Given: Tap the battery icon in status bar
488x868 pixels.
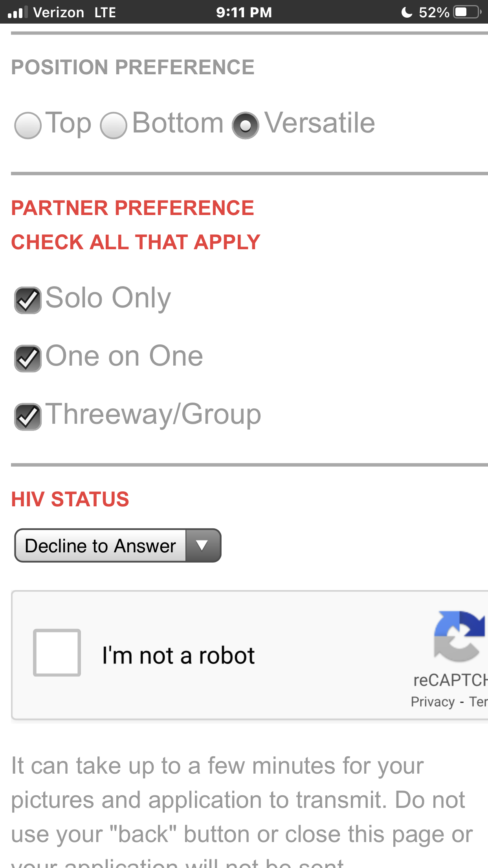Looking at the screenshot, I should coord(468,12).
